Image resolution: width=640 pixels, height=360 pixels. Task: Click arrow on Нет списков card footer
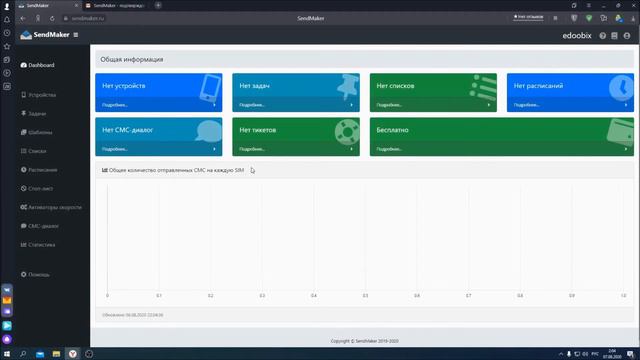[x=489, y=105]
